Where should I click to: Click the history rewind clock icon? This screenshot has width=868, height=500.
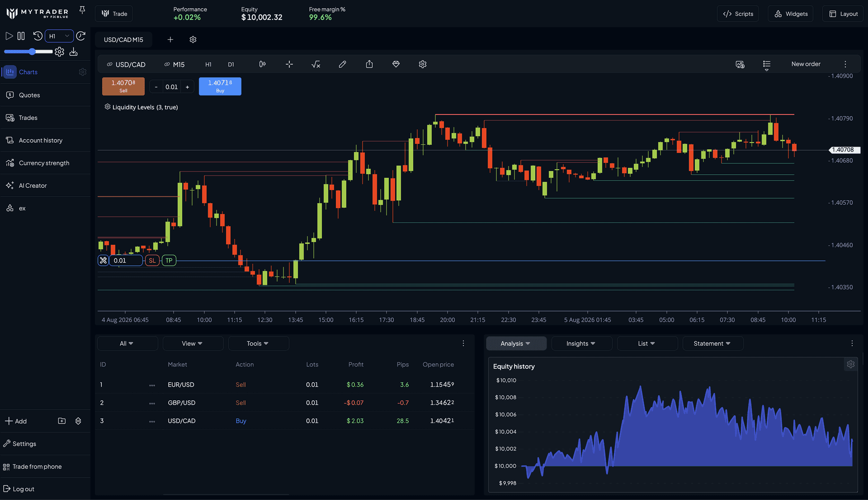(38, 36)
